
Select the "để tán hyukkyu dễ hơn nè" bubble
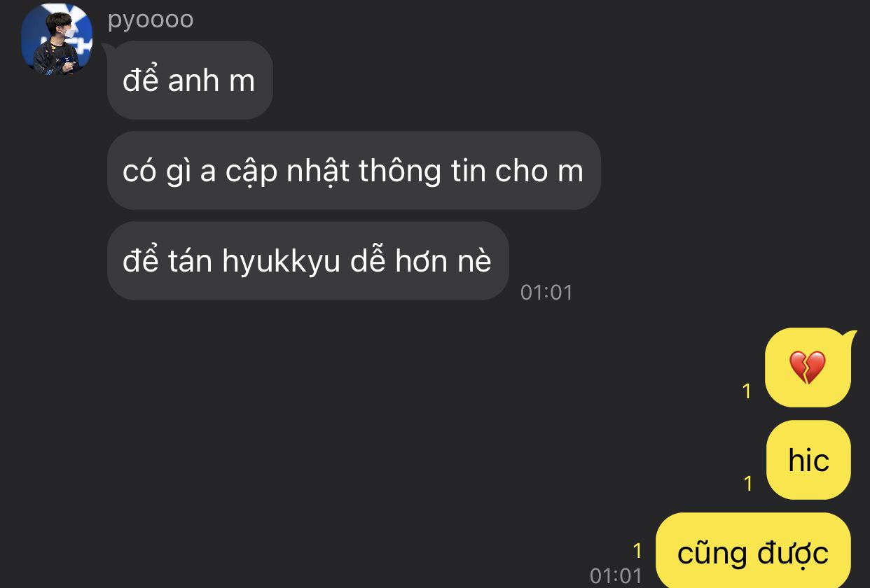click(x=308, y=261)
